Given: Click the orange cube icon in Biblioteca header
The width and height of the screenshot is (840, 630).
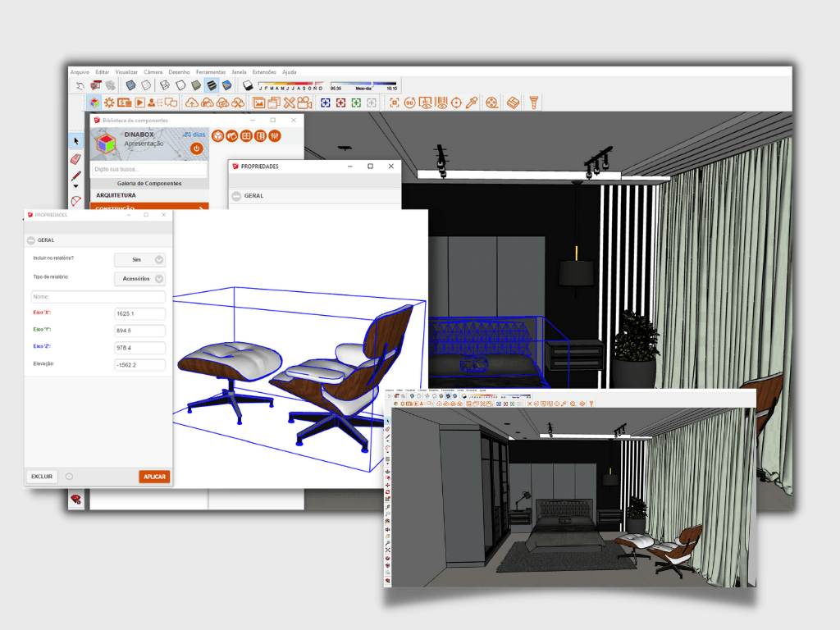Looking at the screenshot, I should (217, 136).
